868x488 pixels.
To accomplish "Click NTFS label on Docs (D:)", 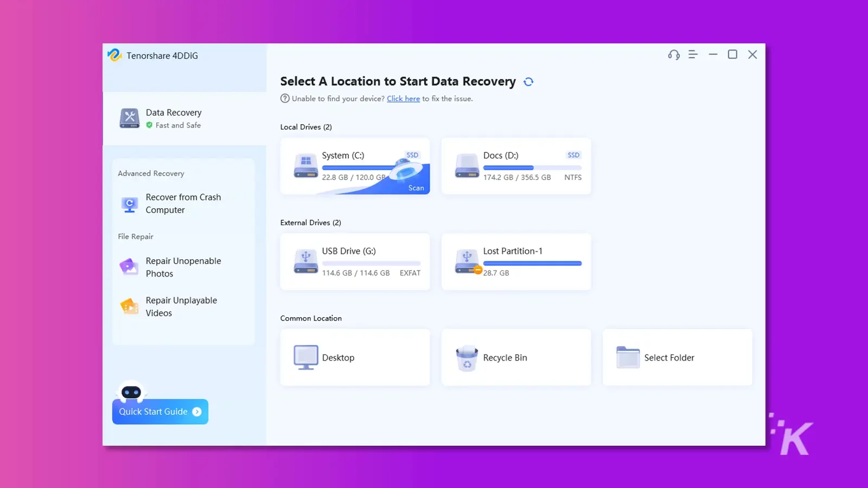I will (x=573, y=177).
